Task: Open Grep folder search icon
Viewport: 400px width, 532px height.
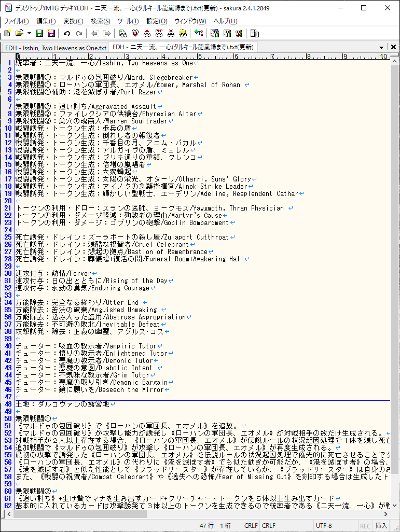Action: click(x=183, y=33)
